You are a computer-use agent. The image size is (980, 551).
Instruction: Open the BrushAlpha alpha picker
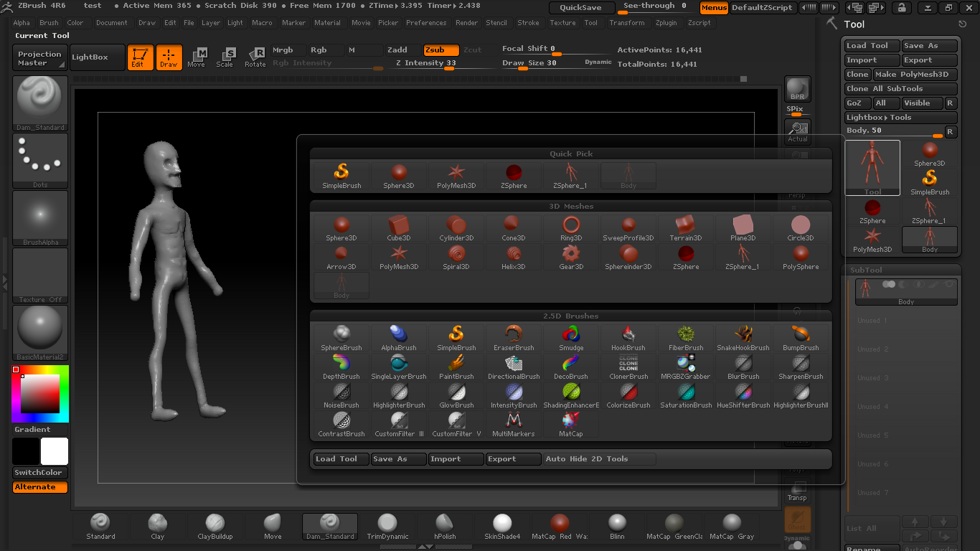[40, 218]
